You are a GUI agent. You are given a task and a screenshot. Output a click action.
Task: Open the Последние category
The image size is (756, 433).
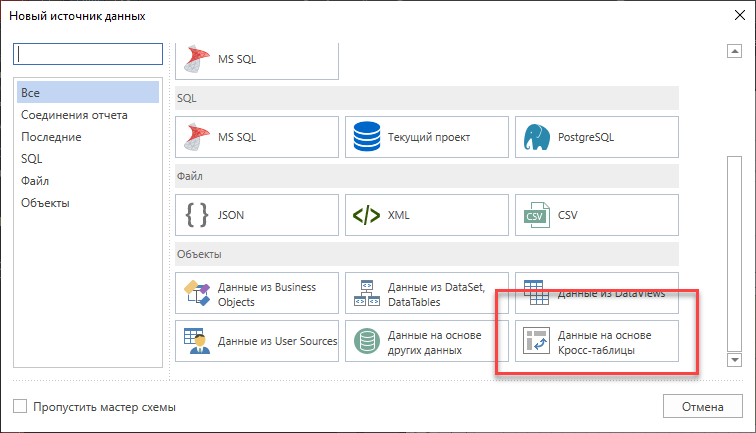point(54,137)
